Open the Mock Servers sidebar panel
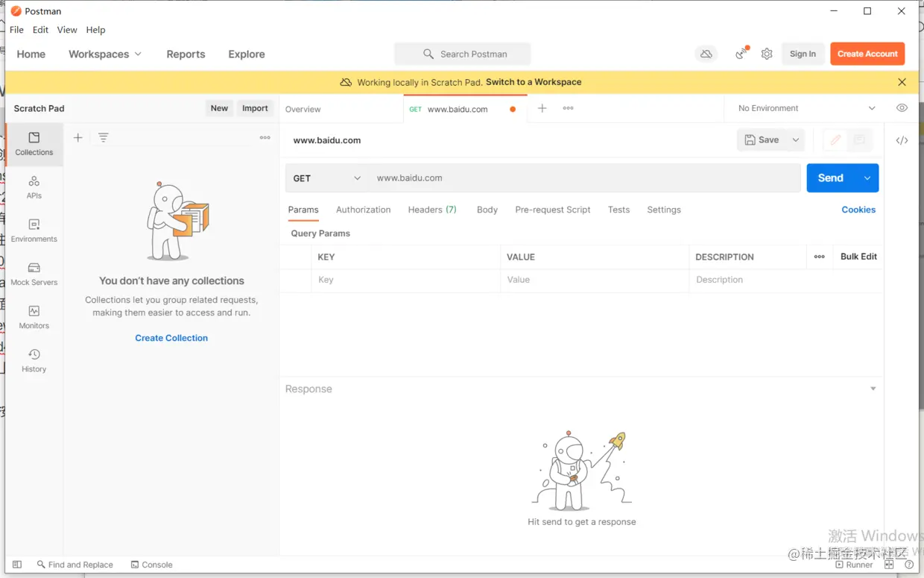The image size is (924, 578). click(34, 274)
